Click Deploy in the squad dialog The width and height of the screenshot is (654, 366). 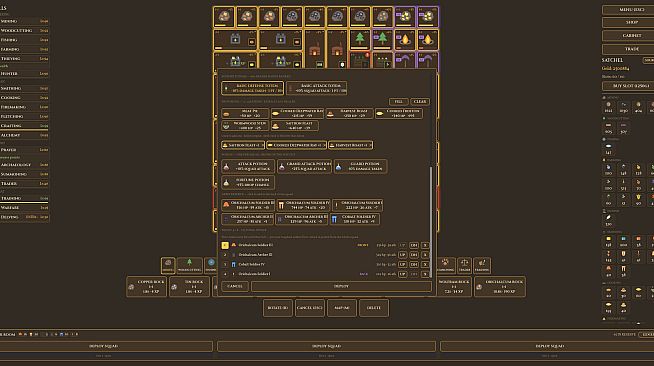click(341, 286)
